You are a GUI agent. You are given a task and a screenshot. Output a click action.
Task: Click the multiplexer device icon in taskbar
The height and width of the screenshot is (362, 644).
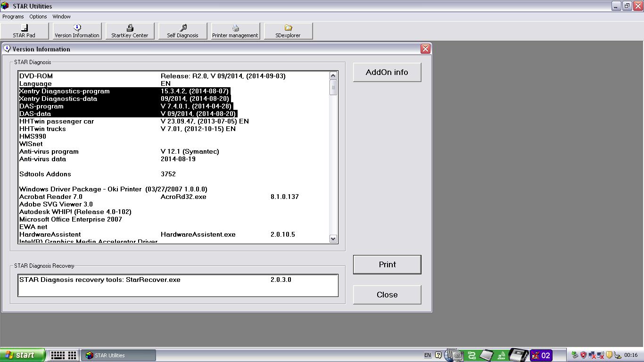click(x=519, y=355)
